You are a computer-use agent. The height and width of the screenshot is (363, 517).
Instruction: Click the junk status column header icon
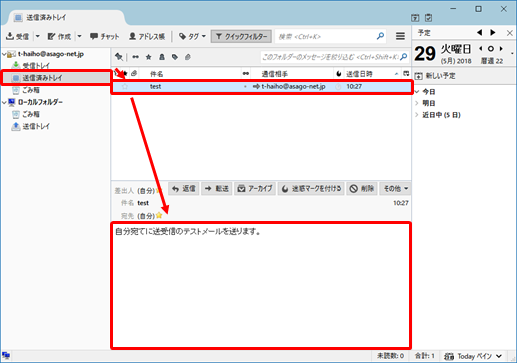click(339, 74)
